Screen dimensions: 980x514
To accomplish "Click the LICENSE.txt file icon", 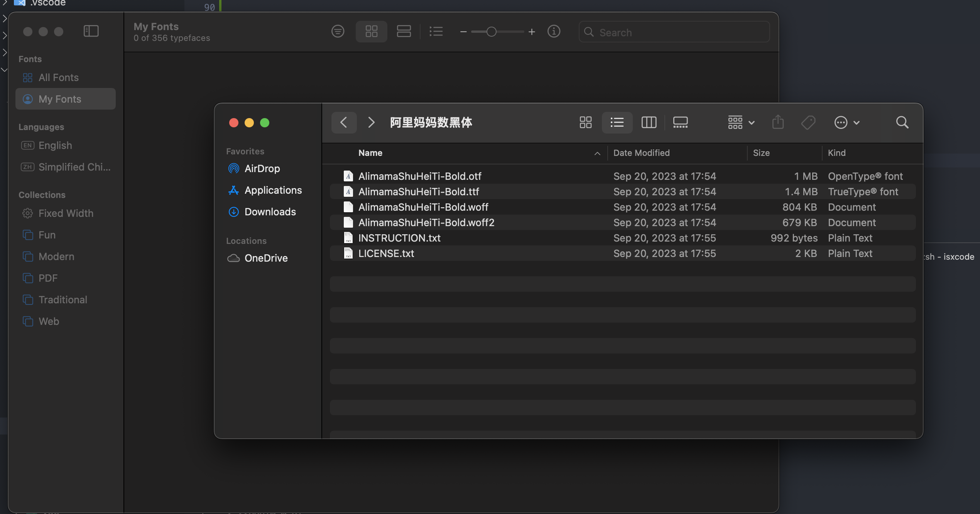I will click(348, 254).
